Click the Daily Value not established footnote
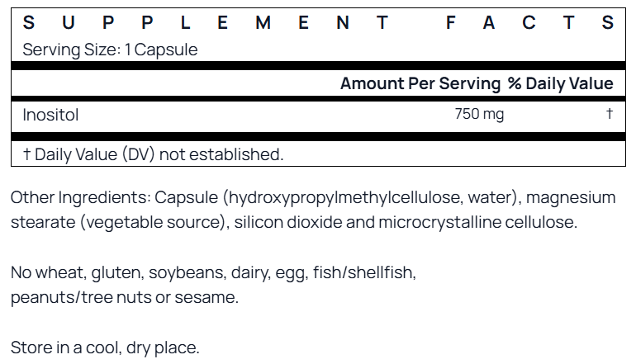This screenshot has height=364, width=636. [x=153, y=154]
